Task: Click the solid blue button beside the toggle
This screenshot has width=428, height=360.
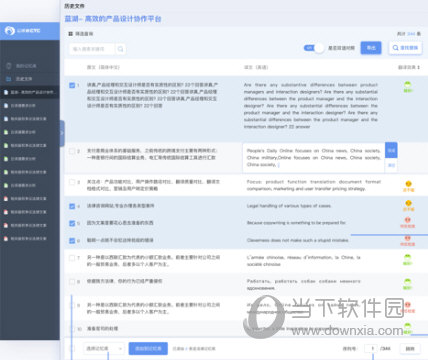Action: coord(371,48)
